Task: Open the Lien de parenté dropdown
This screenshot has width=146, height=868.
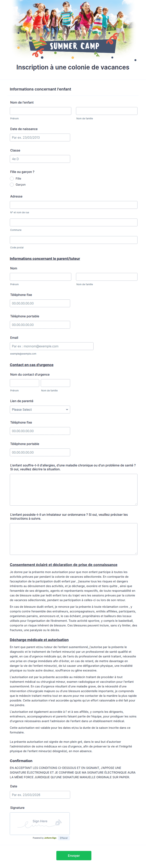Action: 40,409
